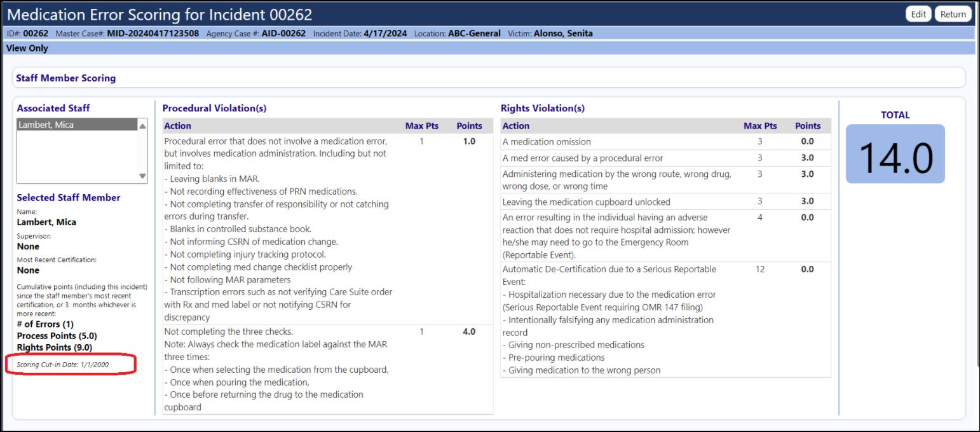The image size is (980, 432).
Task: Click 'Giving medication to the wrong person' line
Action: pyautogui.click(x=582, y=370)
